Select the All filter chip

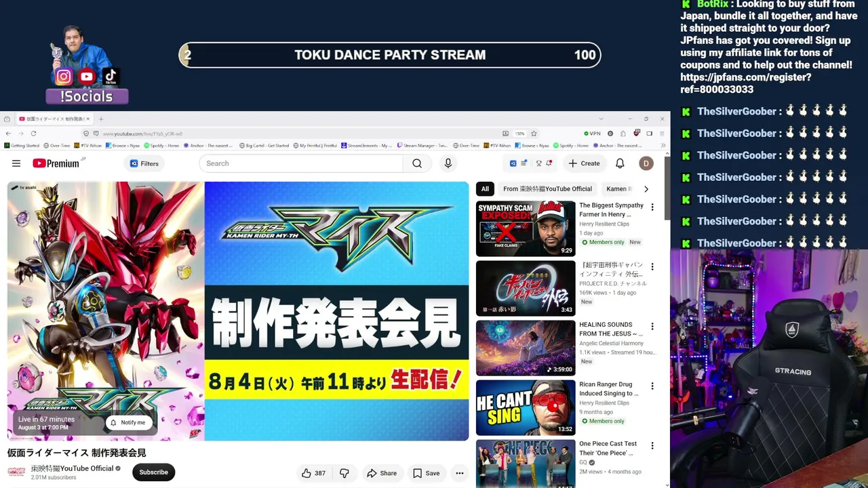[485, 189]
